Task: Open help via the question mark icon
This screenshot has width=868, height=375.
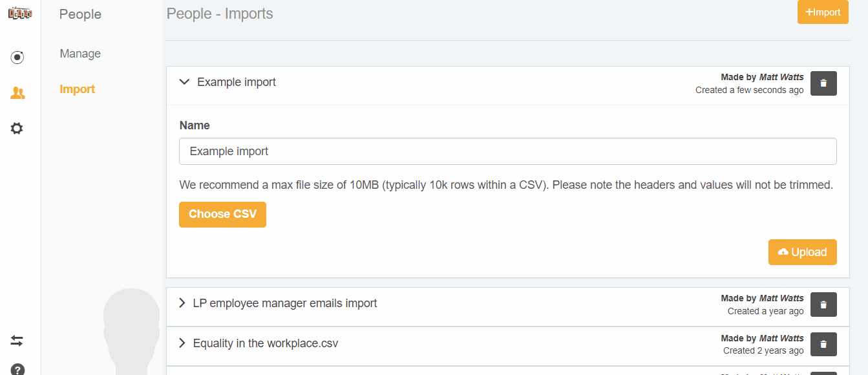Action: (17, 369)
